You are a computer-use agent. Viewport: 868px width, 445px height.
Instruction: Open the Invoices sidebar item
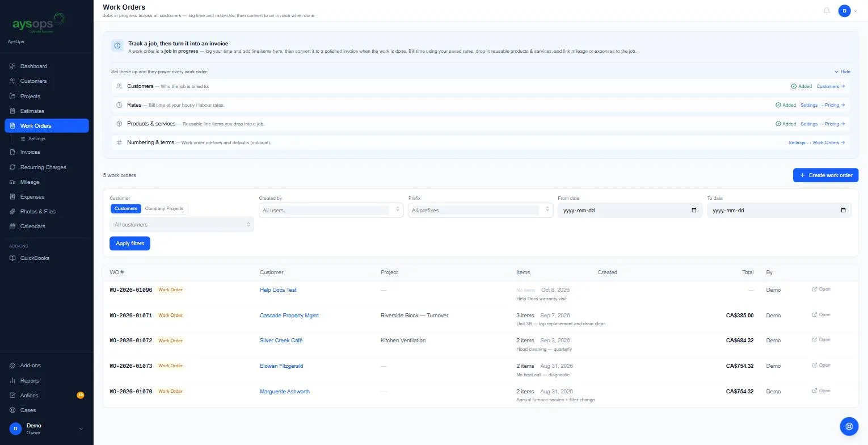pyautogui.click(x=47, y=152)
